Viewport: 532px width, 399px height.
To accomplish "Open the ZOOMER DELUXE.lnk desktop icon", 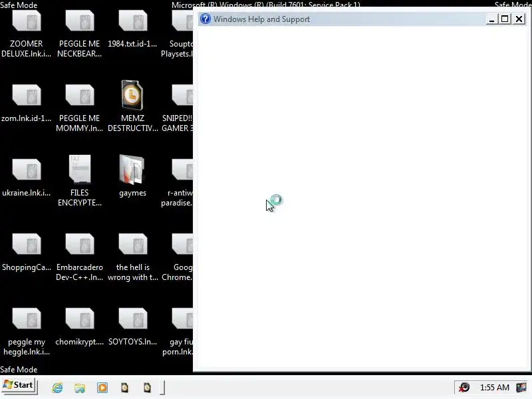I will 27,21.
